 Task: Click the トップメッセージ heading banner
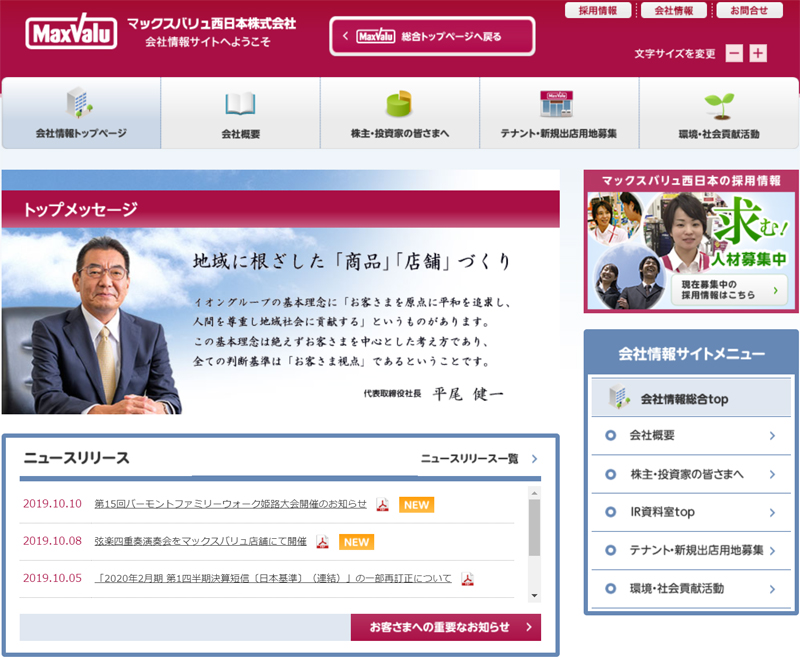click(x=281, y=209)
